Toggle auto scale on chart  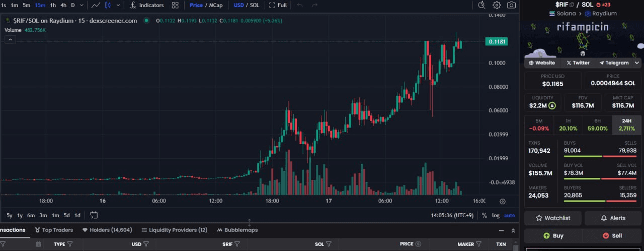click(510, 215)
